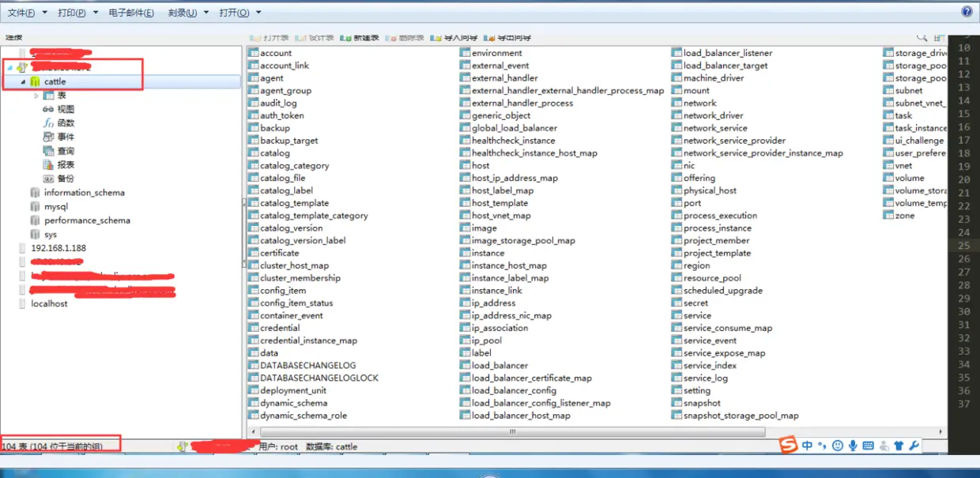
Task: Expand the 表 node arrow
Action: (36, 96)
